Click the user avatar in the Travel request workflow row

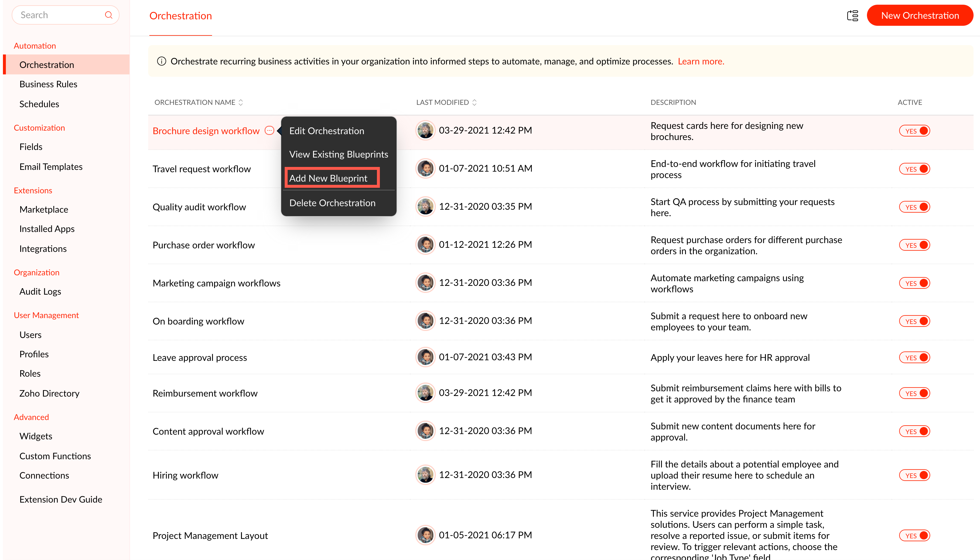click(x=425, y=168)
